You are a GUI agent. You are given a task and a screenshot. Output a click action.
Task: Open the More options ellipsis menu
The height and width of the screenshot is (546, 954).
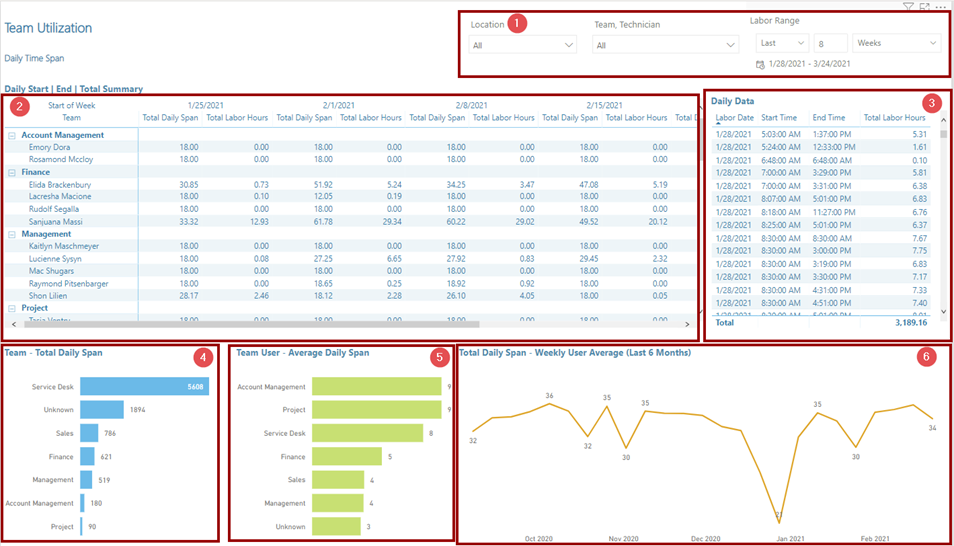point(941,7)
